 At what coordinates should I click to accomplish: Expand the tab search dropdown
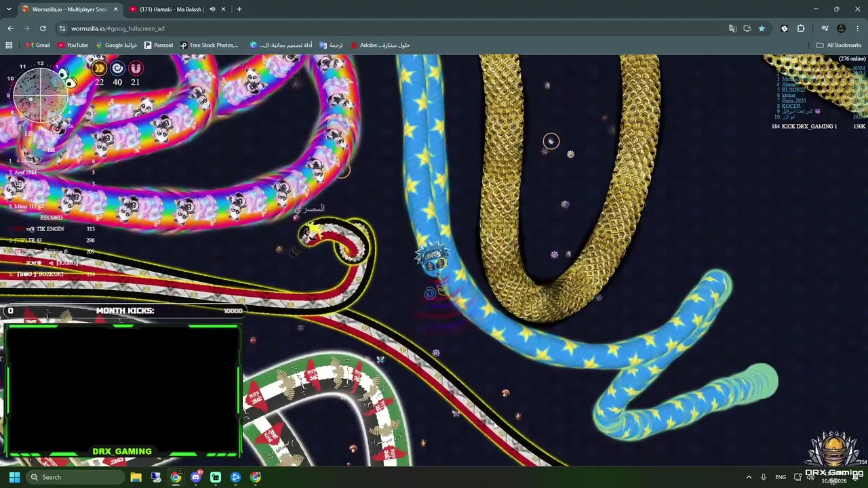9,9
